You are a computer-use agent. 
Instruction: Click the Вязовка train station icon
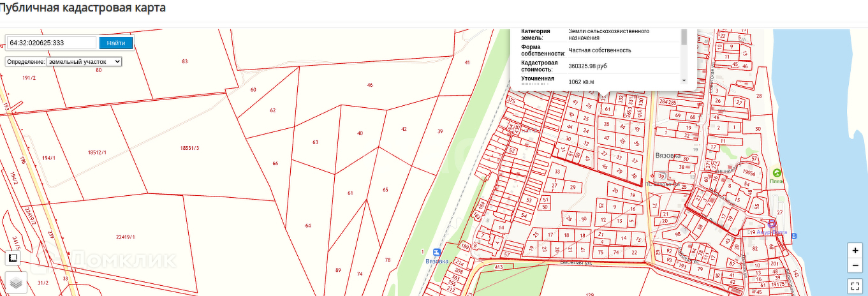[437, 252]
